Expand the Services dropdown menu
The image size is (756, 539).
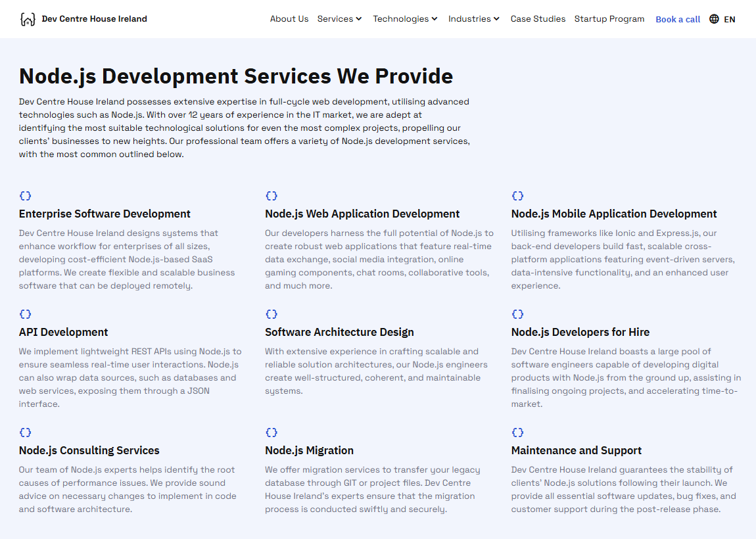coord(339,19)
